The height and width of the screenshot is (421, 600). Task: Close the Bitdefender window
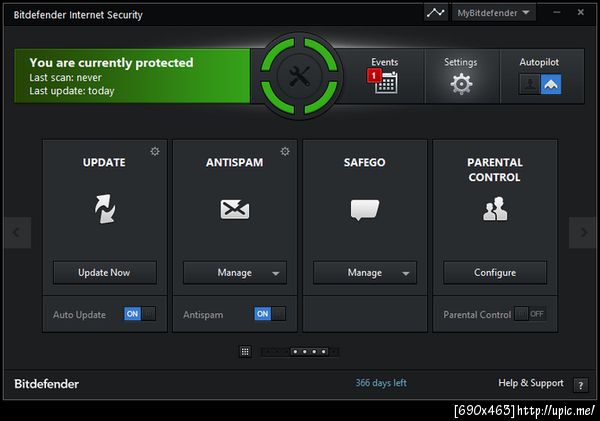coord(580,13)
